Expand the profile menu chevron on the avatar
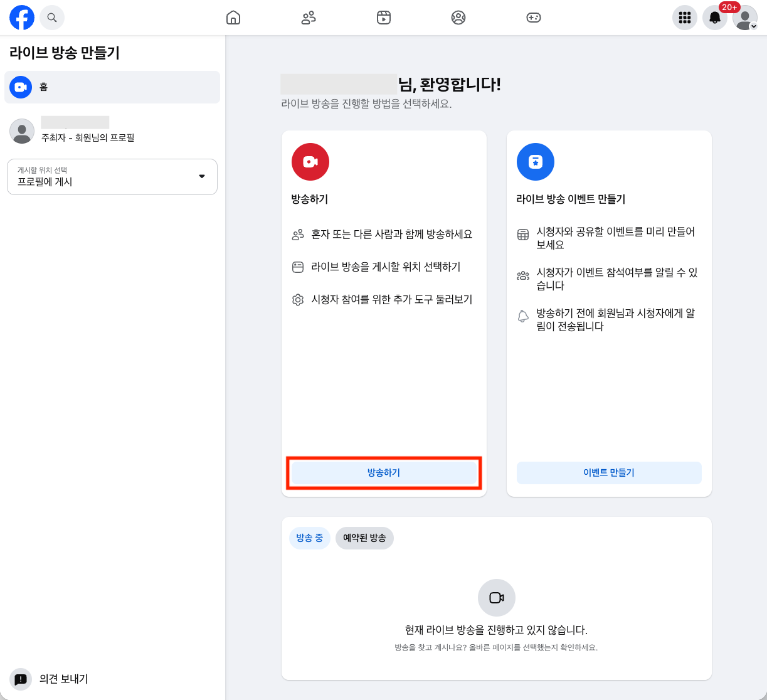Viewport: 767px width, 700px height. click(754, 25)
